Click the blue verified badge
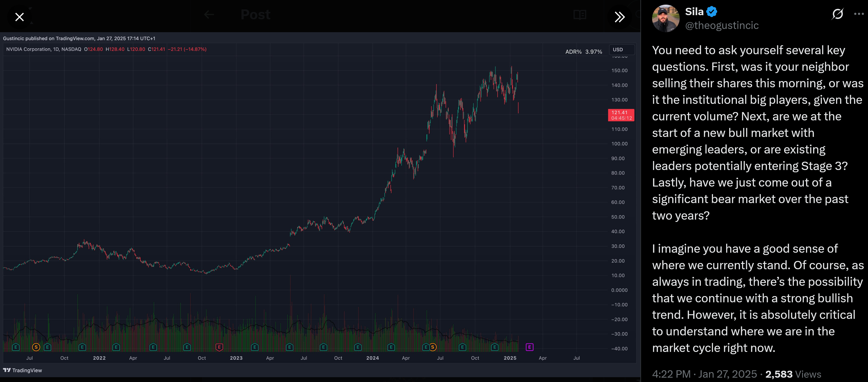The width and height of the screenshot is (868, 382). [712, 12]
